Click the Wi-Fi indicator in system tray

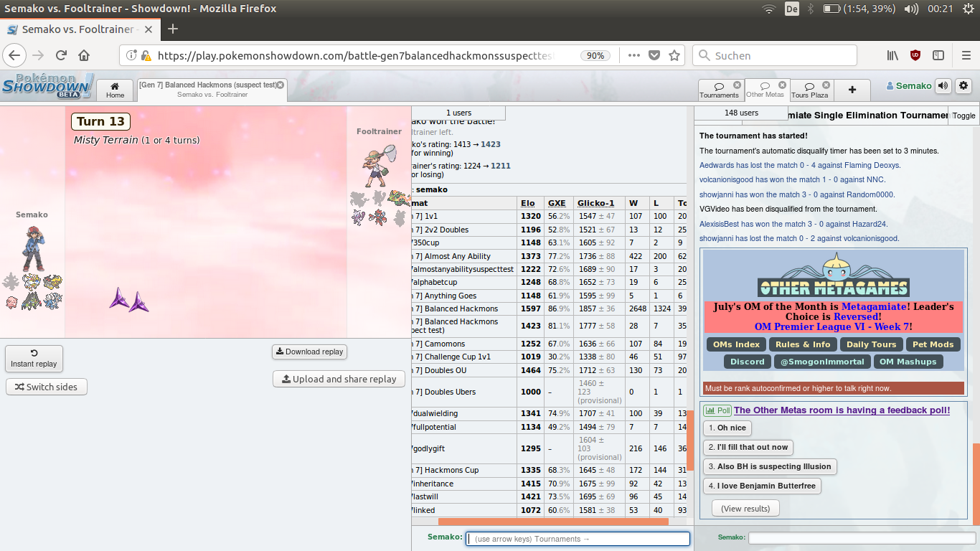pyautogui.click(x=769, y=9)
